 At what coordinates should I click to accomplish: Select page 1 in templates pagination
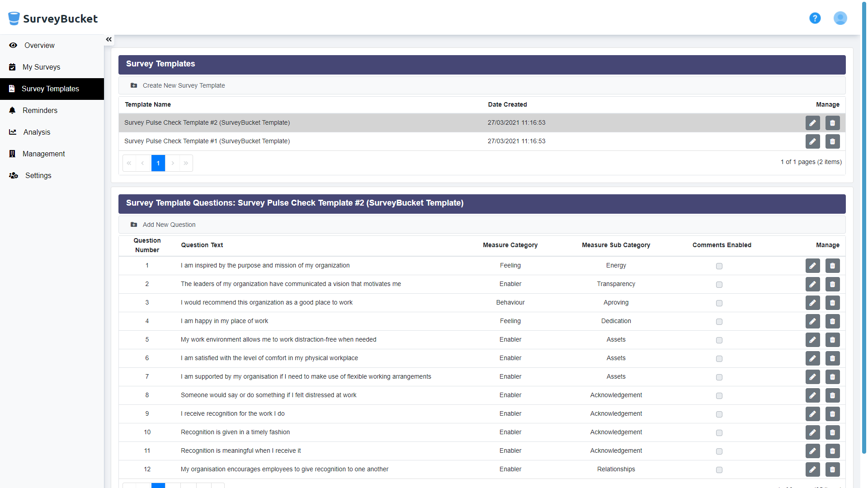point(158,163)
